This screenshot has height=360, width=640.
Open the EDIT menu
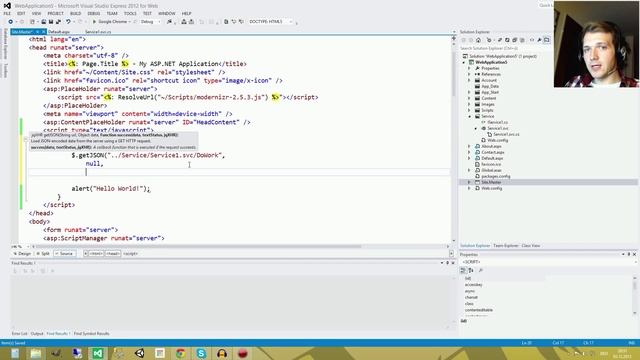click(x=21, y=13)
